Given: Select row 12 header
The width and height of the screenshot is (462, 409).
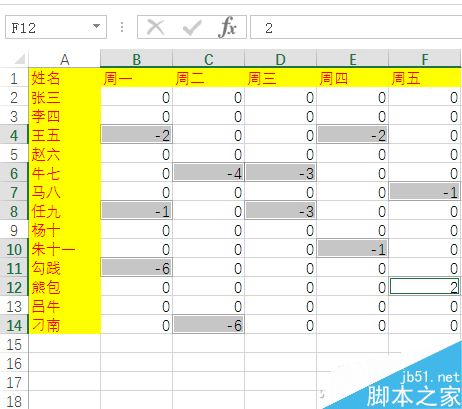Looking at the screenshot, I should 14,287.
